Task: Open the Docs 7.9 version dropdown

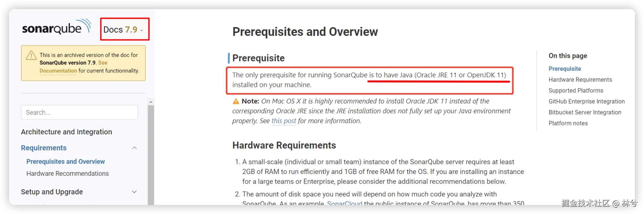Action: (124, 29)
